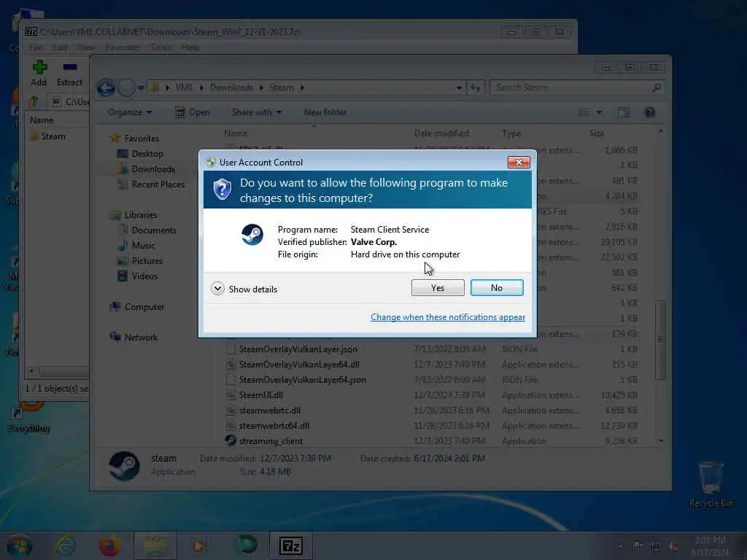Viewport: 747px width, 560px height.
Task: Click Explorer Back navigation button
Action: coord(106,87)
